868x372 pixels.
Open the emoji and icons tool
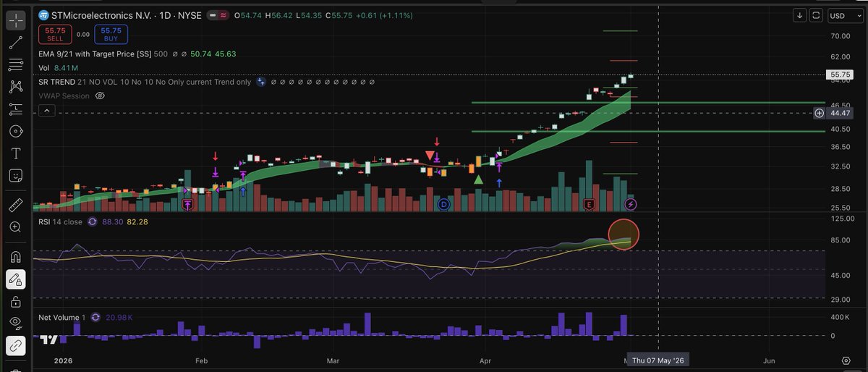15,176
